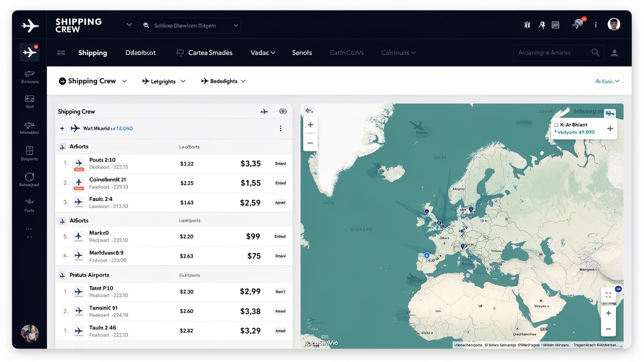The height and width of the screenshot is (362, 644).
Task: Open the Cartea Smades tab
Action: pos(204,53)
